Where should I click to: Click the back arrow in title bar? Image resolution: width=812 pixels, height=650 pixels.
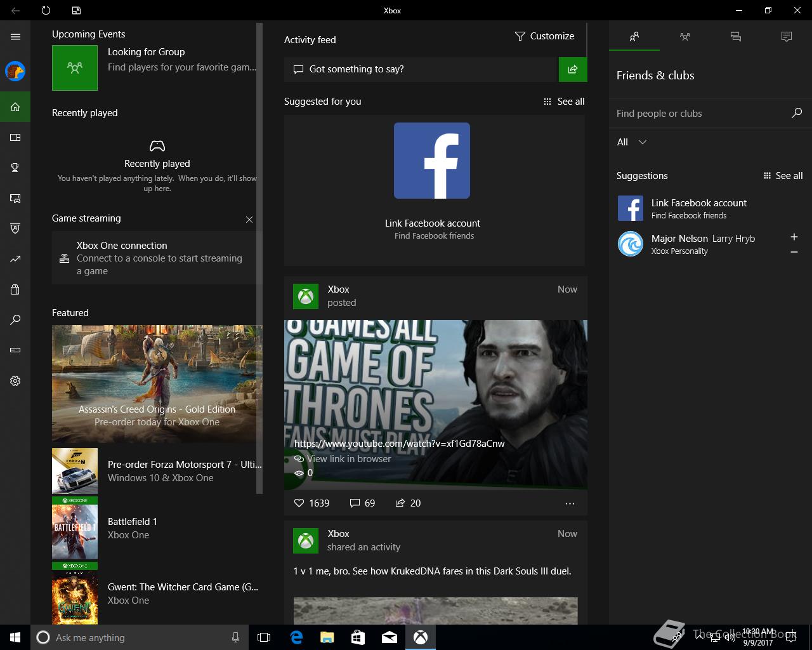click(15, 10)
